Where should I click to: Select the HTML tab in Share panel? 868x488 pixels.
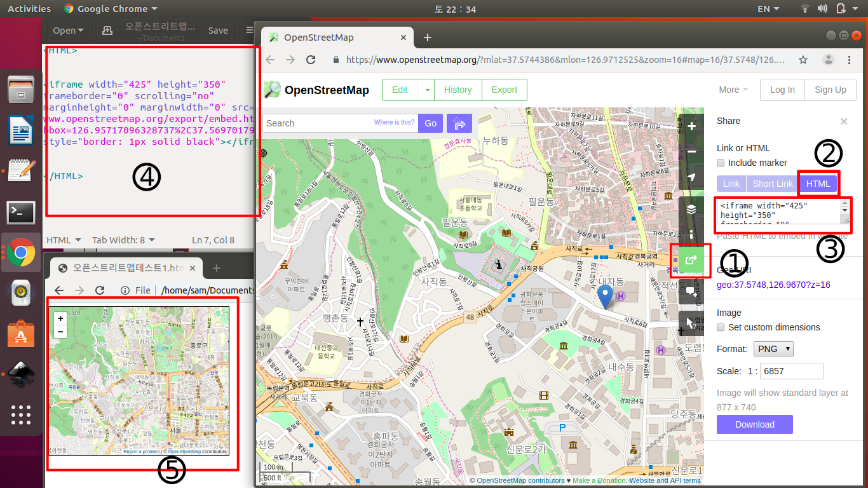pyautogui.click(x=818, y=184)
